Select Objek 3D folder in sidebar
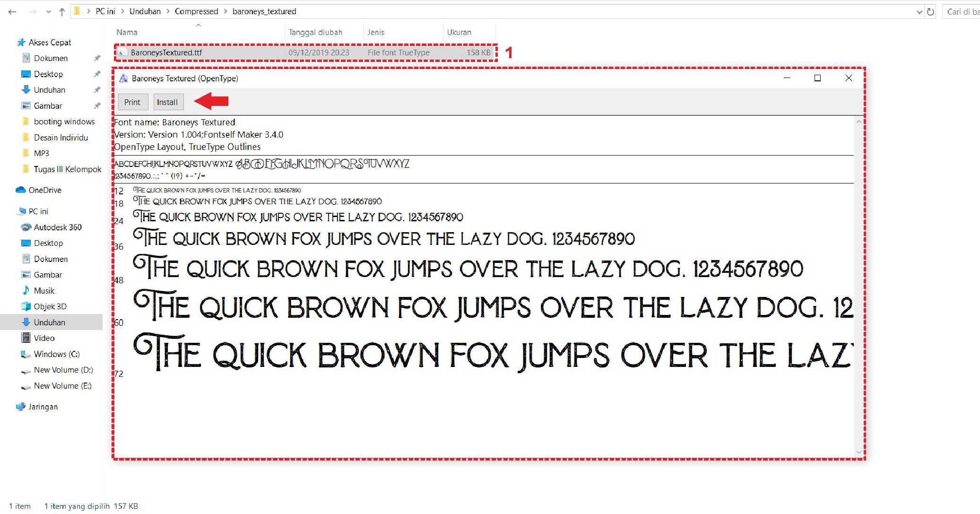Viewport: 980px width, 514px height. click(x=50, y=306)
